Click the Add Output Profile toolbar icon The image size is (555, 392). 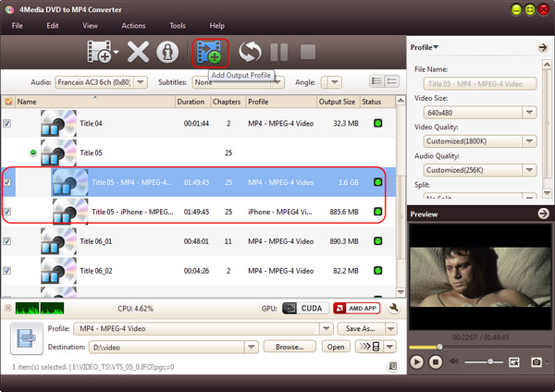pos(210,52)
